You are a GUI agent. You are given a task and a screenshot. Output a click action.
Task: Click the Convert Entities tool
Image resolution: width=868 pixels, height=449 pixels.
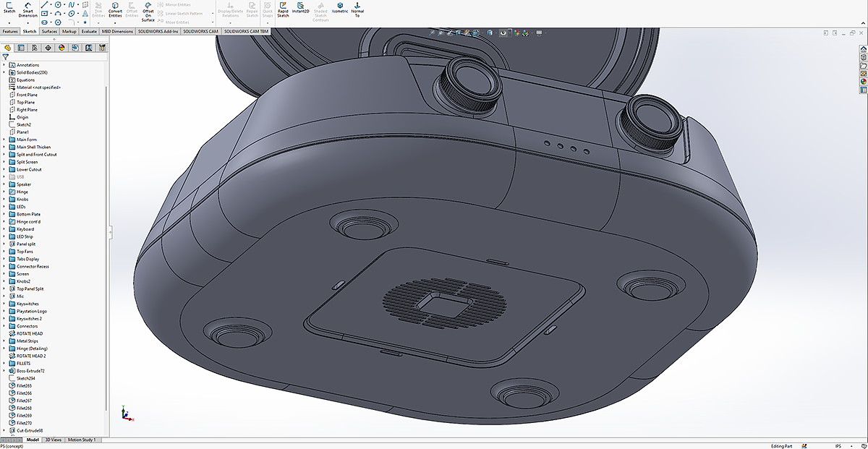[115, 8]
